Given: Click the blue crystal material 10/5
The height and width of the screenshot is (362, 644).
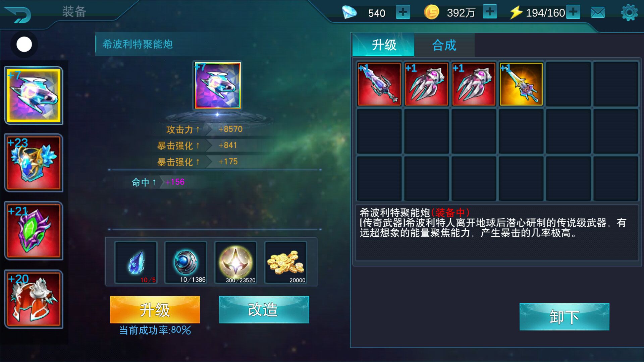Looking at the screenshot, I should (x=136, y=262).
